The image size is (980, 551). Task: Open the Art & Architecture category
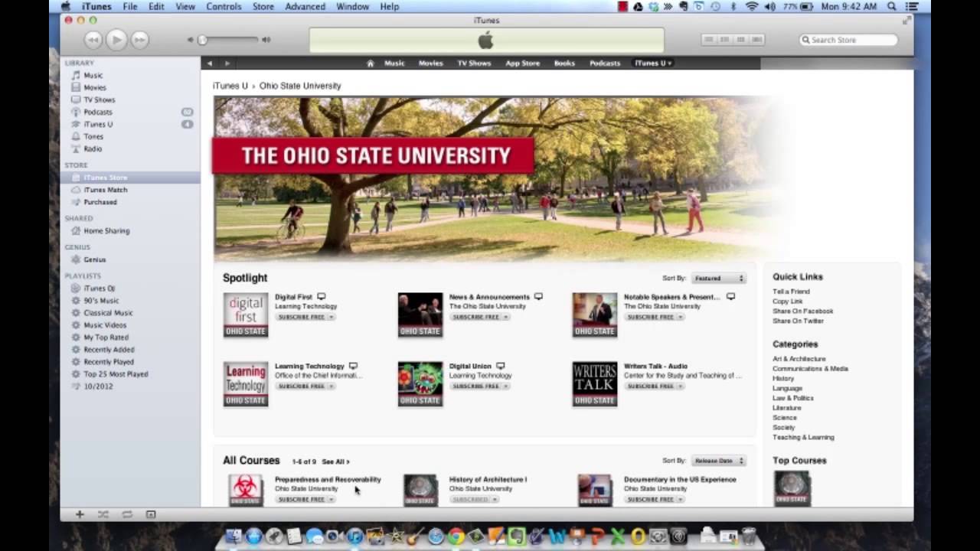(799, 359)
